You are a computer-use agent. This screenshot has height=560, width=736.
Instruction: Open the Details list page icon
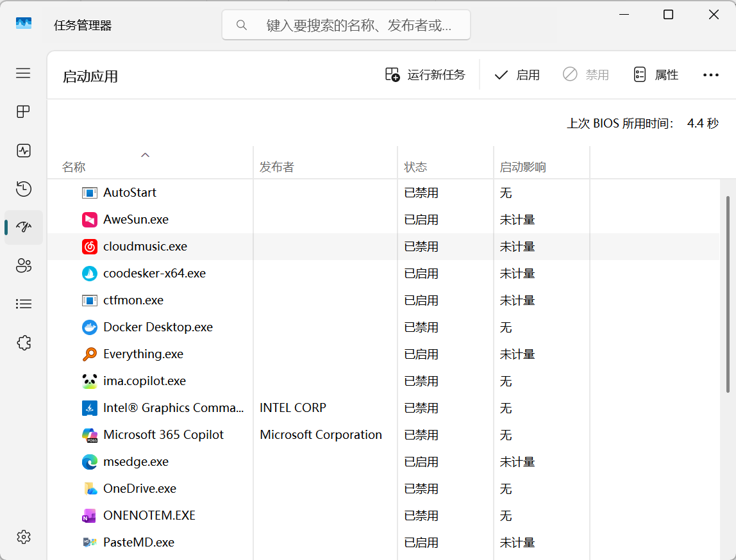[24, 304]
